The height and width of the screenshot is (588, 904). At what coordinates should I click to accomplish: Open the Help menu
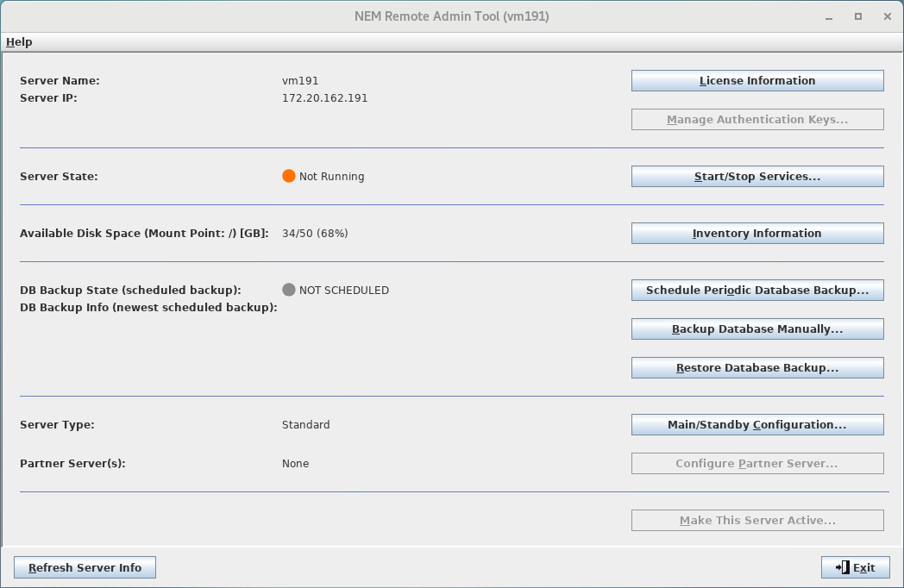[19, 41]
